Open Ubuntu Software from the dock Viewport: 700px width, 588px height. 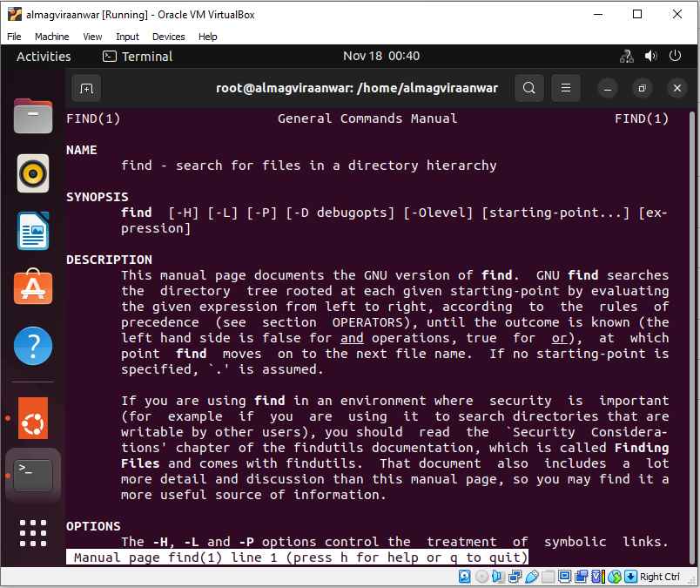[x=33, y=287]
